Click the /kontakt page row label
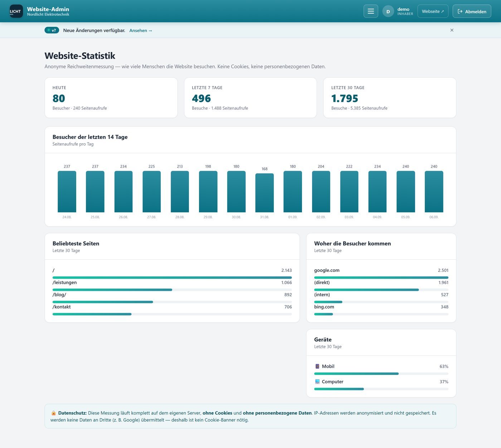The width and height of the screenshot is (501, 448). coord(62,307)
